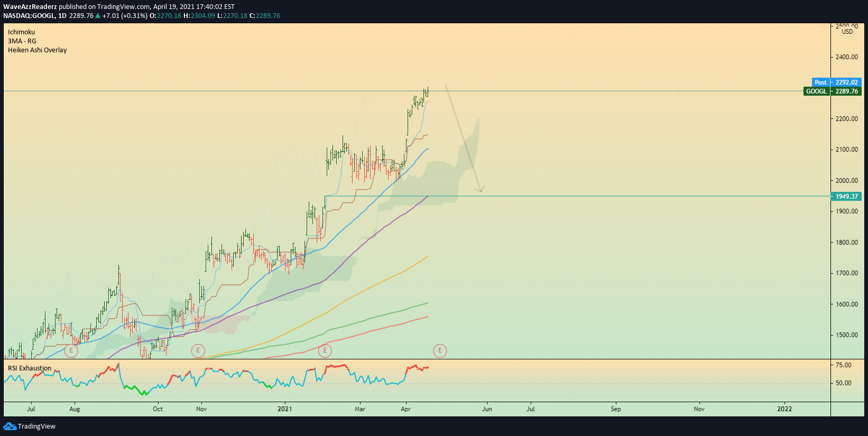Image resolution: width=868 pixels, height=436 pixels.
Task: Click the Mar time axis label
Action: point(360,409)
